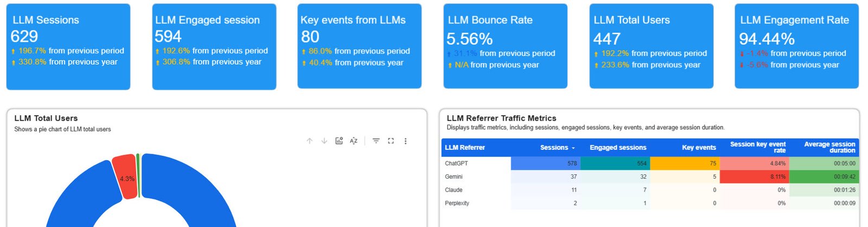Click the LLM Referrer Traffic Metrics title
Screen dimensions: 868x227
tap(501, 118)
